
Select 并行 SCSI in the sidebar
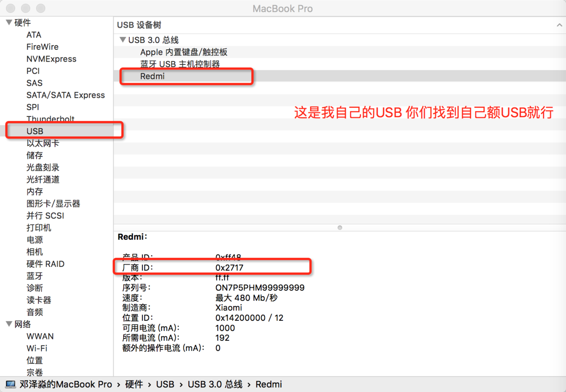coord(45,215)
